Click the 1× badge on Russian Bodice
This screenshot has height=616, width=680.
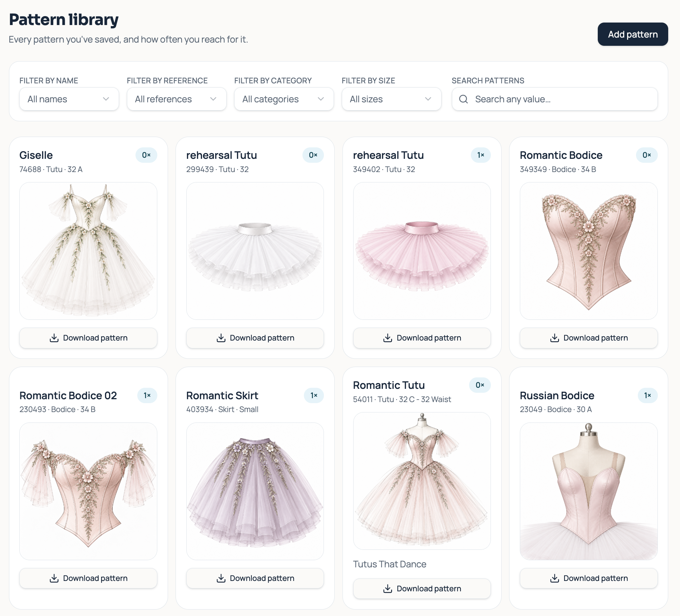[x=647, y=396]
